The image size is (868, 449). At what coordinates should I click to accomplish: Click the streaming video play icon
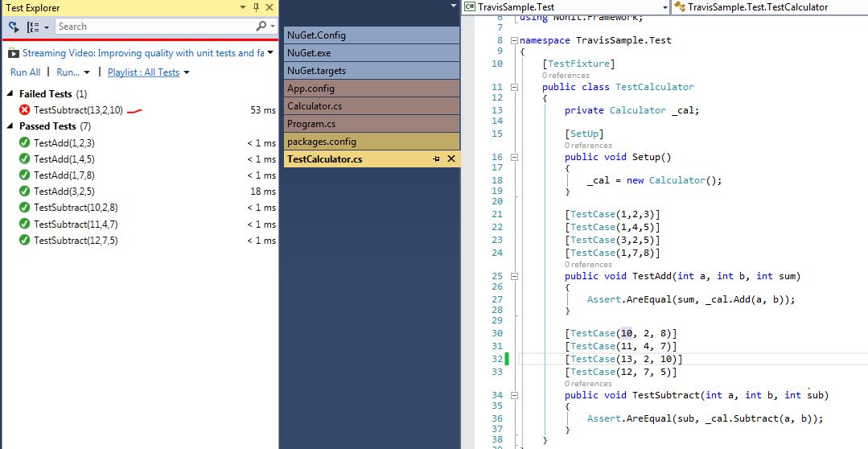point(14,53)
